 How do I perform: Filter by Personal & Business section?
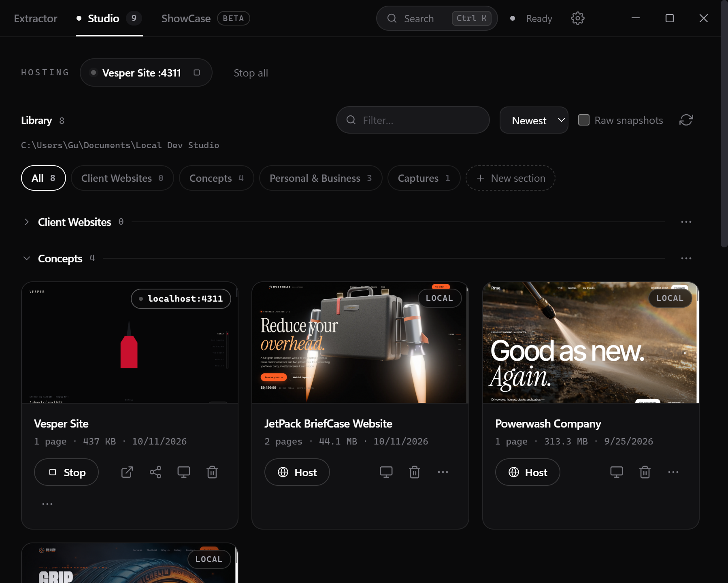click(x=321, y=178)
